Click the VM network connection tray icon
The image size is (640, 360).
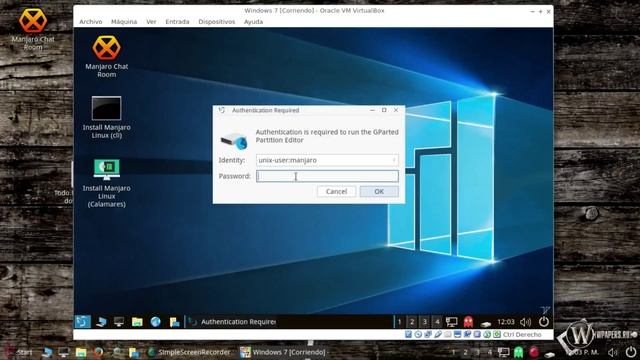(451, 322)
